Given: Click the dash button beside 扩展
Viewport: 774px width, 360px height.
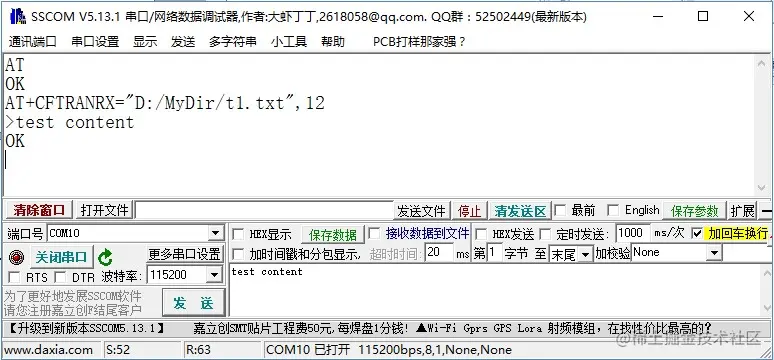Looking at the screenshot, I should 766,211.
